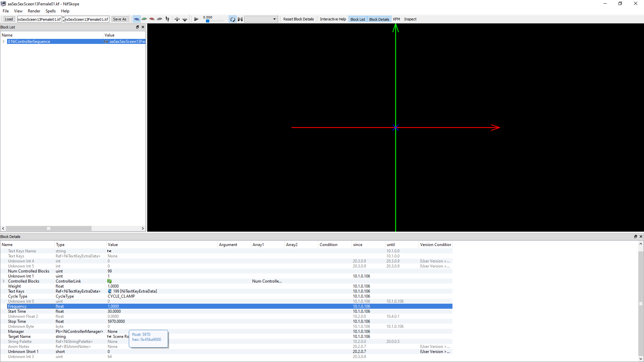The image size is (644, 362).
Task: Select the play-once animation mode icon
Action: (240, 19)
